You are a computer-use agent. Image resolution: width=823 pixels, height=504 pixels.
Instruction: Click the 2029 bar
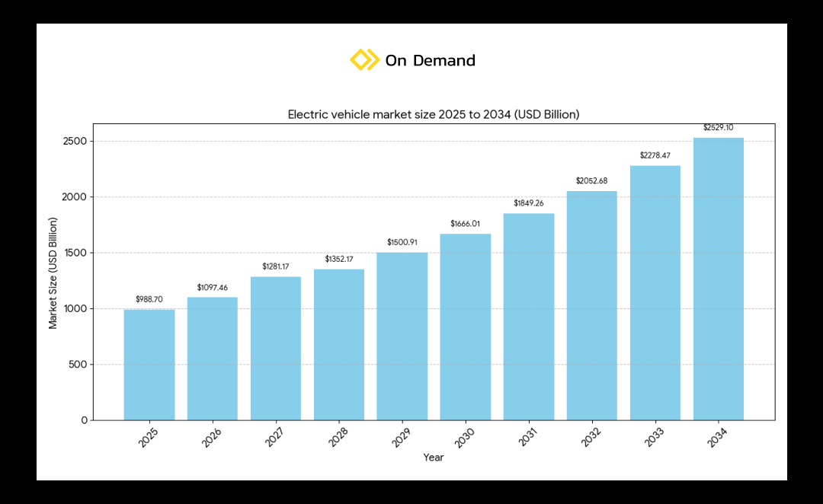point(402,336)
